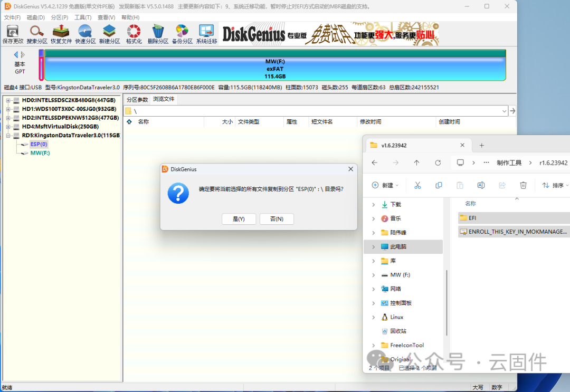Click the PC monitor icon in Explorer address bar
570x392 pixels.
click(x=460, y=162)
